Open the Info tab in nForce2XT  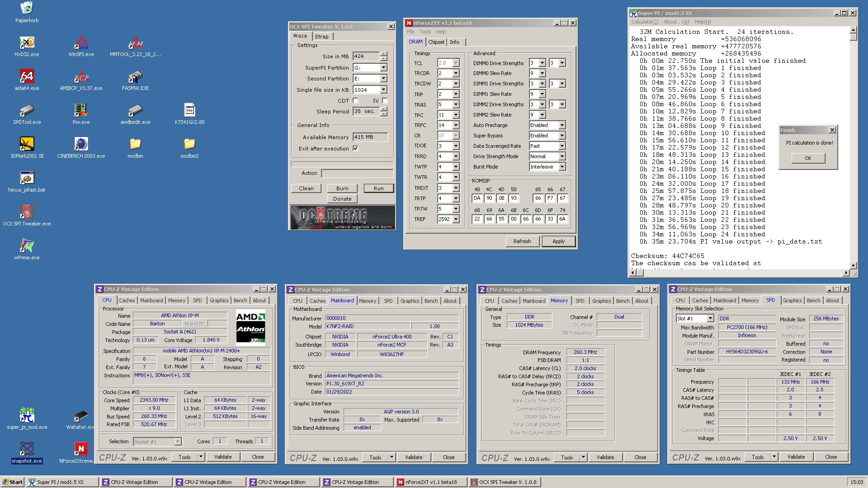point(454,42)
